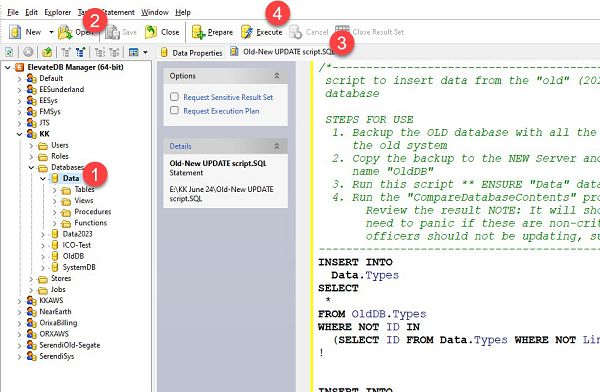600x392 pixels.
Task: Click the Execute statement toolbar button
Action: coord(262,32)
